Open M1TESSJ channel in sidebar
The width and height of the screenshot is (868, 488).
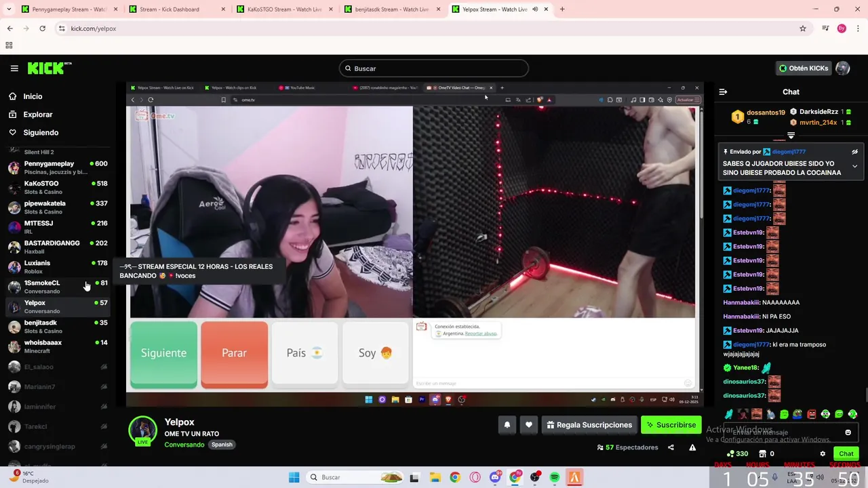pos(58,227)
